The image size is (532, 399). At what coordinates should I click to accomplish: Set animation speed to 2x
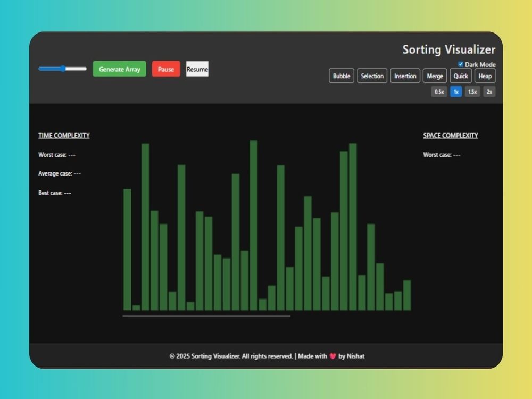489,92
